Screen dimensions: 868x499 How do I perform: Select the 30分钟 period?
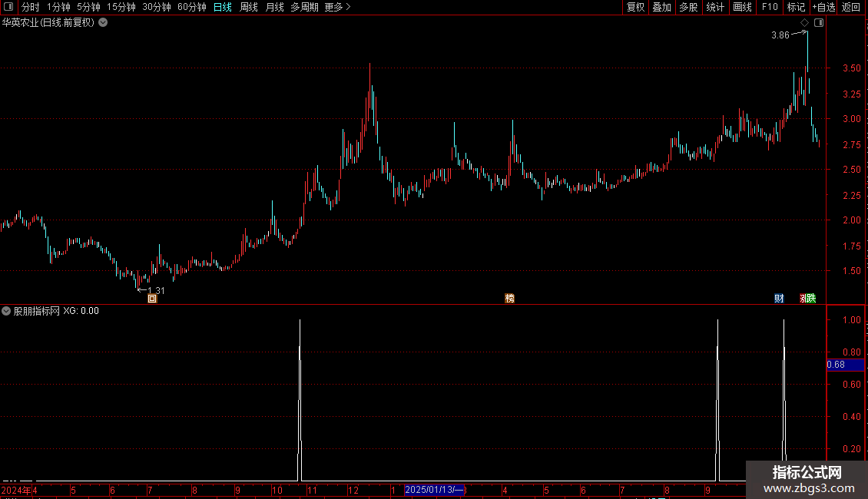(156, 7)
